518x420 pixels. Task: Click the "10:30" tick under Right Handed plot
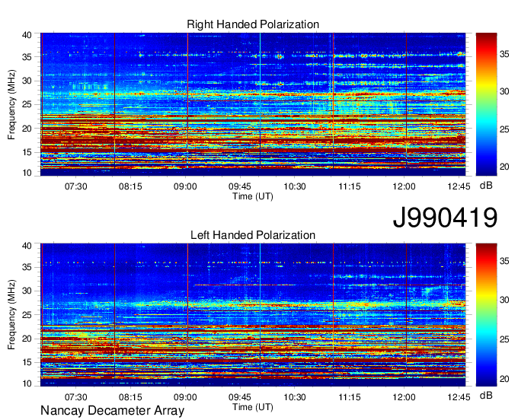295,186
